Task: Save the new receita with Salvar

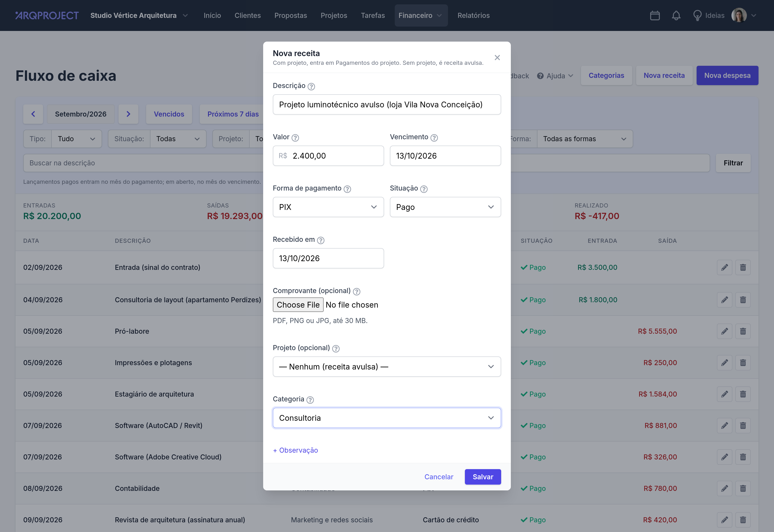Action: [x=483, y=477]
